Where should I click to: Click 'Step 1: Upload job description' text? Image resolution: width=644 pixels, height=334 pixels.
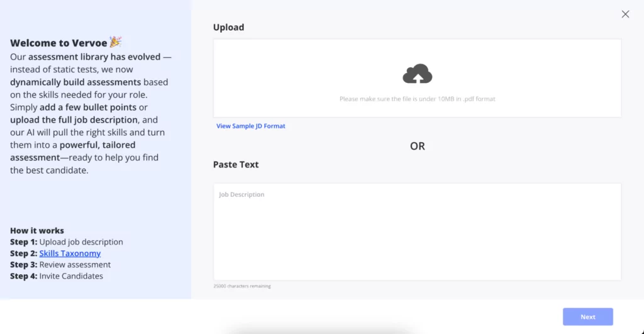(x=67, y=242)
